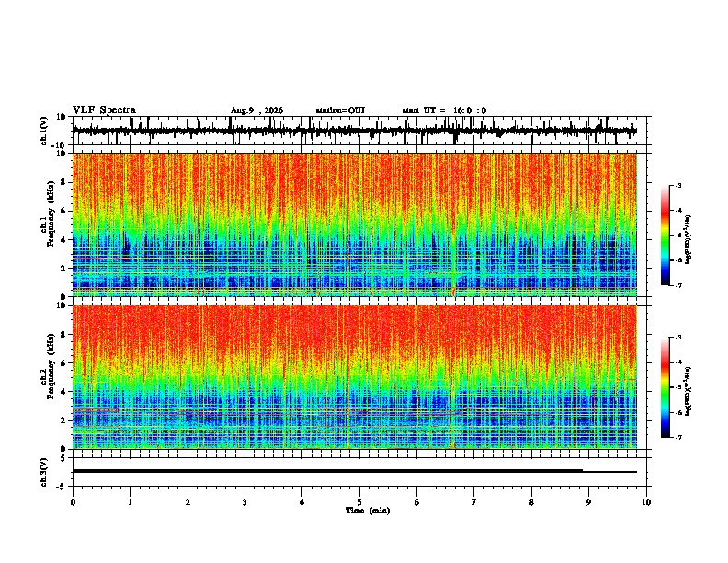Screen dimensions: 728x563
Task: Click time axis tick label "0"
Action: coord(73,502)
